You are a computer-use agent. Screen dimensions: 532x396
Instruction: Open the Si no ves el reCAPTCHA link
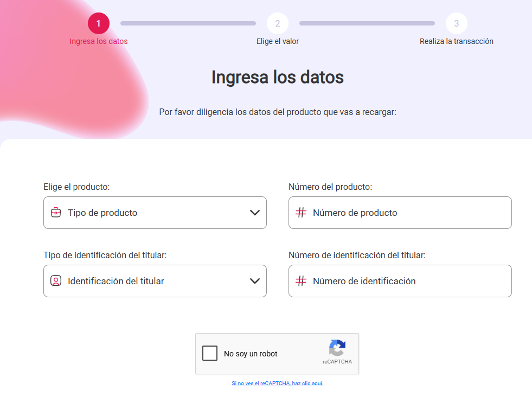tap(278, 383)
